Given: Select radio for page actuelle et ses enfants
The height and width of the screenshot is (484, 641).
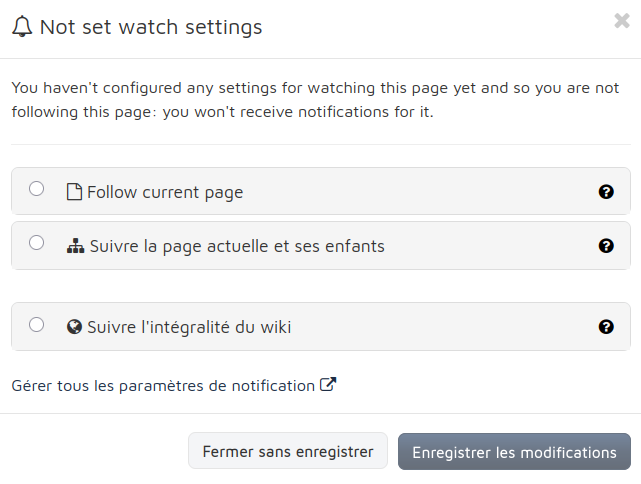Looking at the screenshot, I should pos(36,243).
